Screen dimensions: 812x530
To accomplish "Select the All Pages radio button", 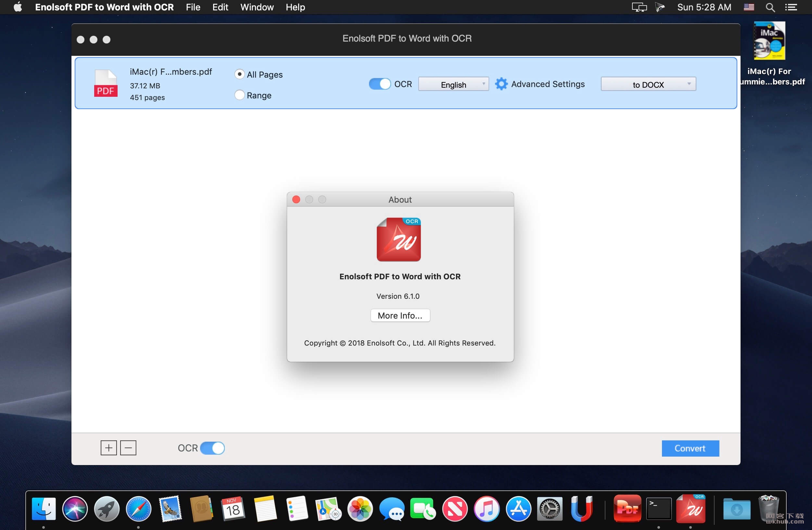I will (239, 74).
